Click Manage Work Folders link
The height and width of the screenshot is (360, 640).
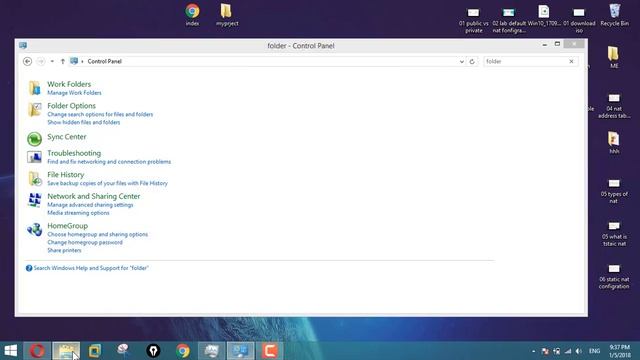(x=74, y=93)
